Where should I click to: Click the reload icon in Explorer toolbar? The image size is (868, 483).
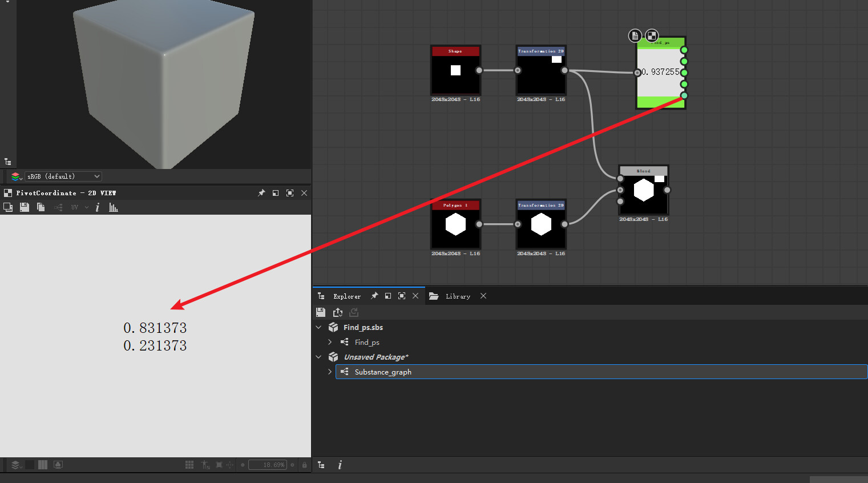tap(353, 312)
